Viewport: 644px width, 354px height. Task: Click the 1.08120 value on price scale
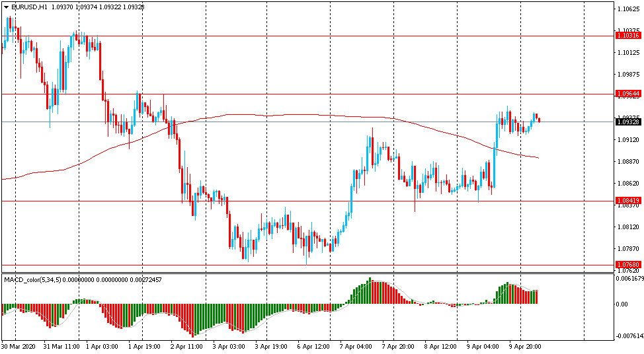(x=627, y=227)
